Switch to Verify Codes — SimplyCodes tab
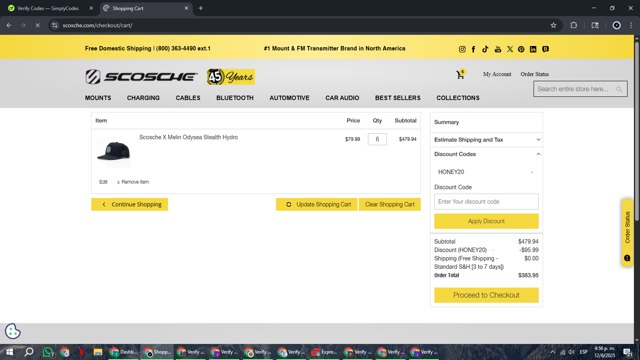 coord(48,8)
